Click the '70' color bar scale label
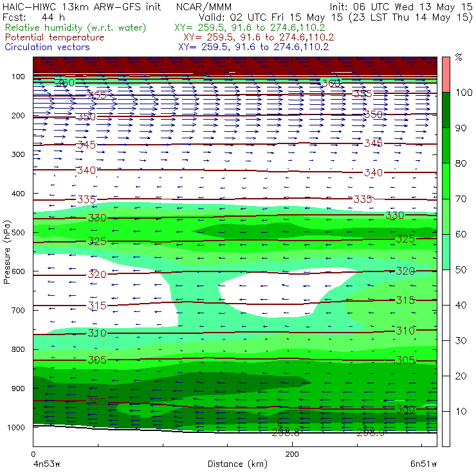 (461, 199)
